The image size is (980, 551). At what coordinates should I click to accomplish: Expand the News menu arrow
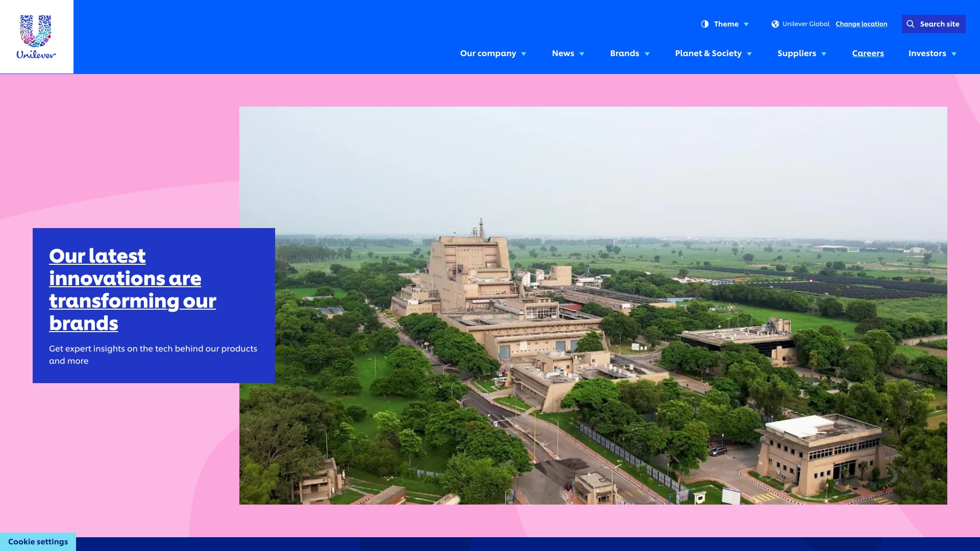(582, 54)
